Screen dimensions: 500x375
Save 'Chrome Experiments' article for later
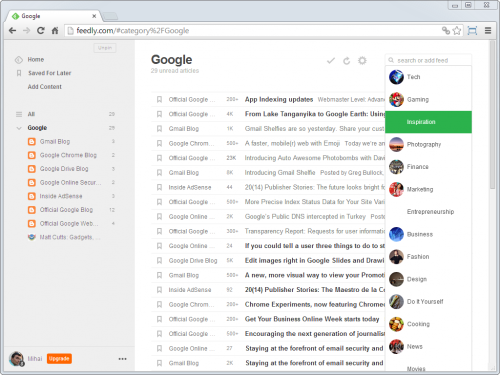pyautogui.click(x=159, y=305)
